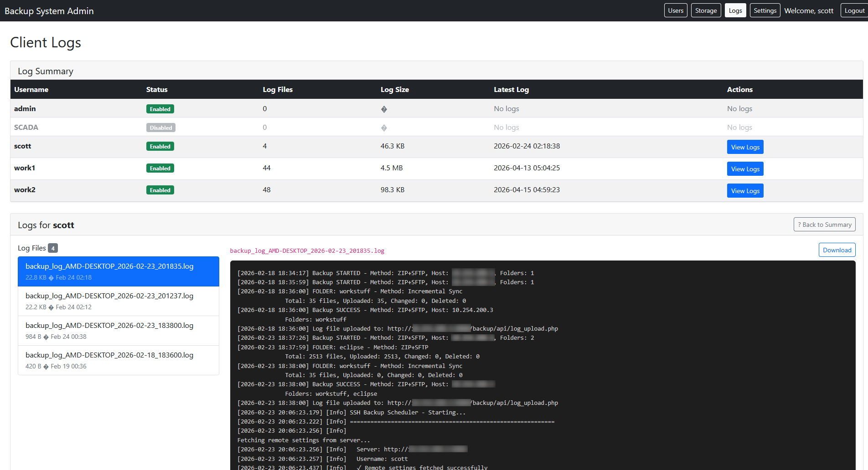The width and height of the screenshot is (868, 470).
Task: Click the Enabled badge for work1
Action: [x=160, y=168]
